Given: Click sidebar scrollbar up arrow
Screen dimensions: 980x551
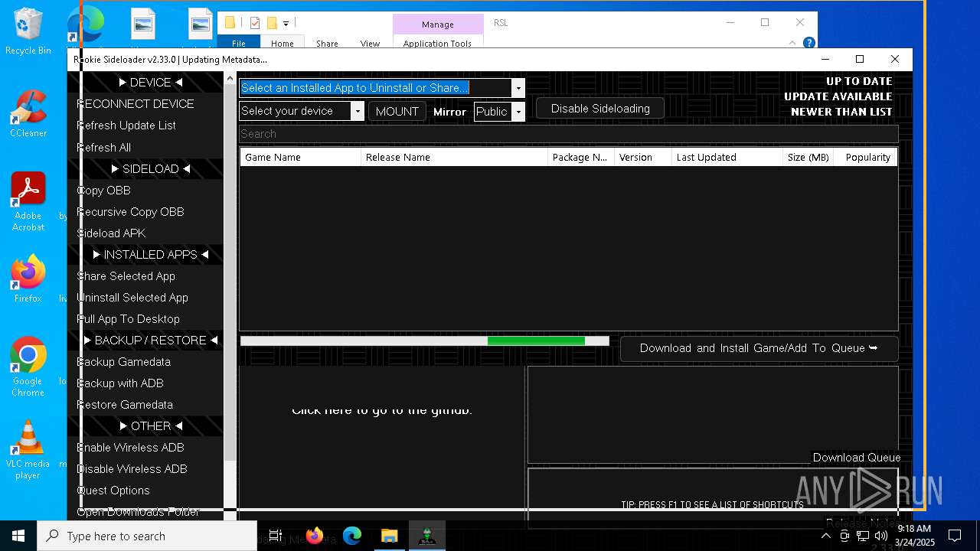Looking at the screenshot, I should [230, 78].
